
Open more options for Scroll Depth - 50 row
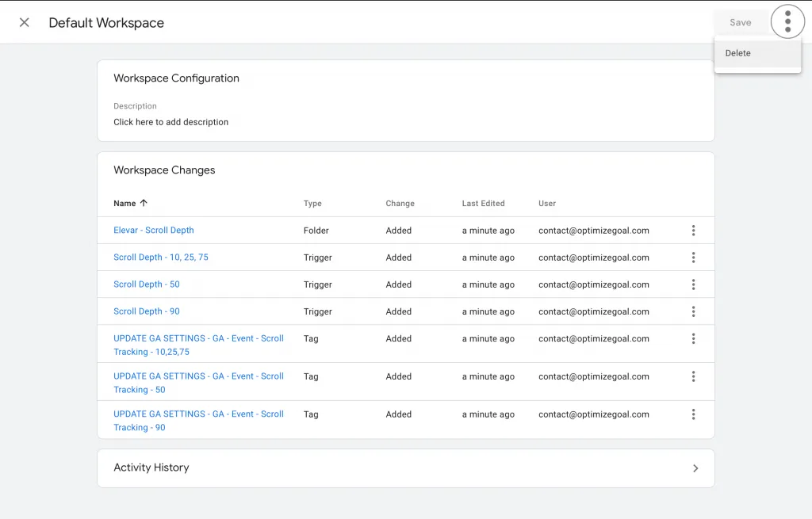click(x=693, y=284)
